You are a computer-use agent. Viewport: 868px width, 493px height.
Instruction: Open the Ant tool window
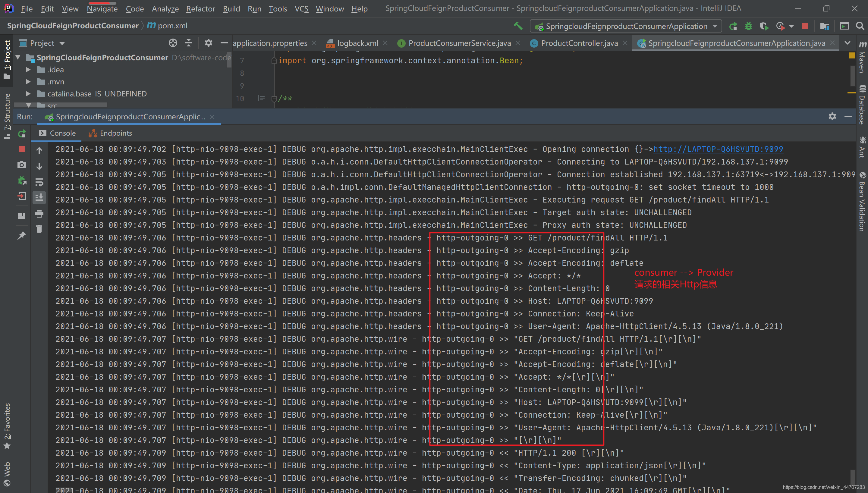862,148
